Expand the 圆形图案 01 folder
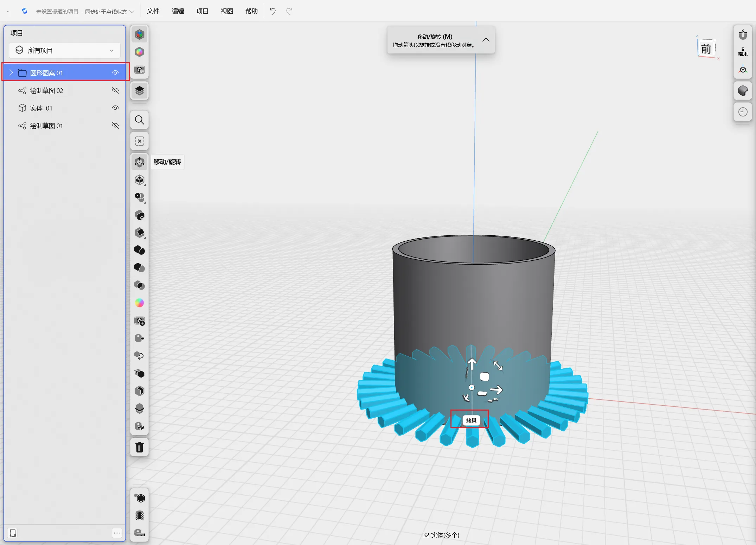 pos(11,73)
